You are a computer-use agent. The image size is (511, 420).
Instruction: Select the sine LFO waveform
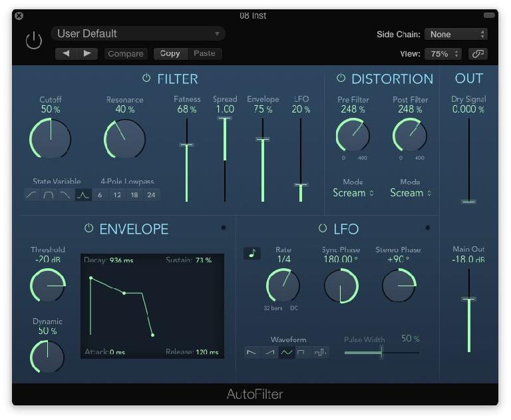pyautogui.click(x=287, y=352)
